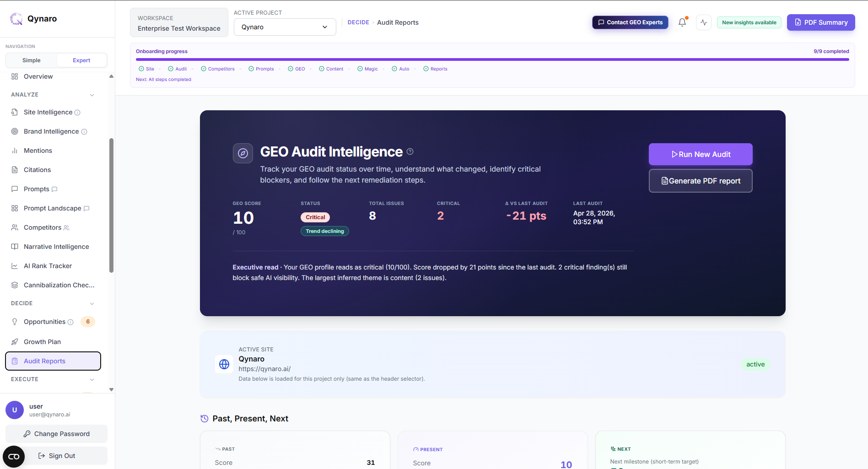Click the chat icon beside Prompt Landscape
Viewport: 868px width, 469px height.
pos(86,209)
